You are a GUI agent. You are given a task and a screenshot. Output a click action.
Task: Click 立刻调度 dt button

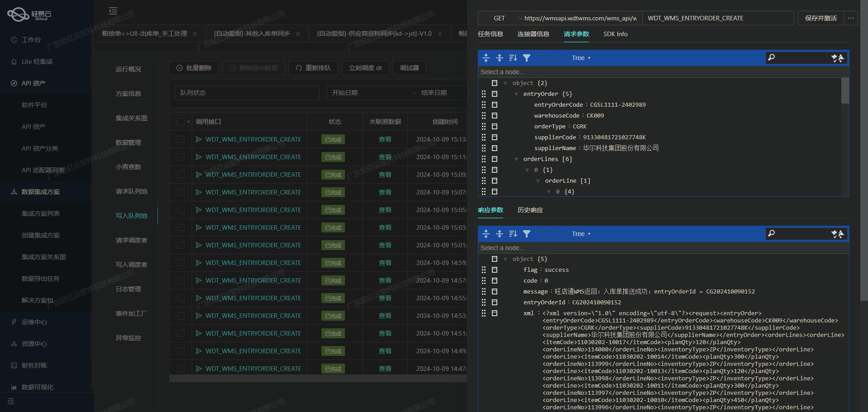[365, 68]
